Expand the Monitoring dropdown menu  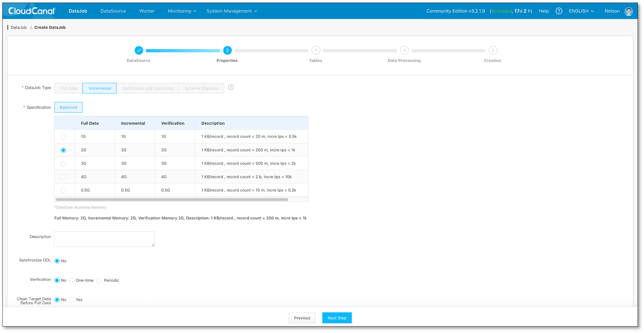pos(182,11)
